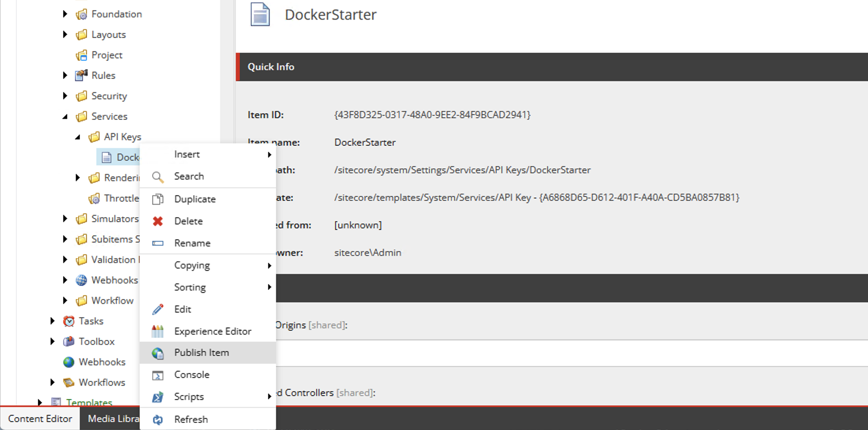868x430 pixels.
Task: Click the Edit pencil icon
Action: [158, 310]
